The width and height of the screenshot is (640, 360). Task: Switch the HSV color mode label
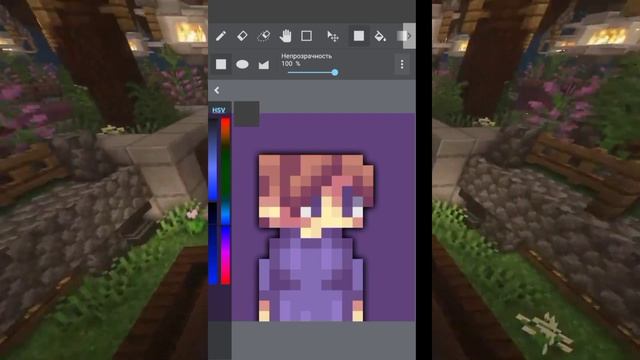[x=218, y=110]
